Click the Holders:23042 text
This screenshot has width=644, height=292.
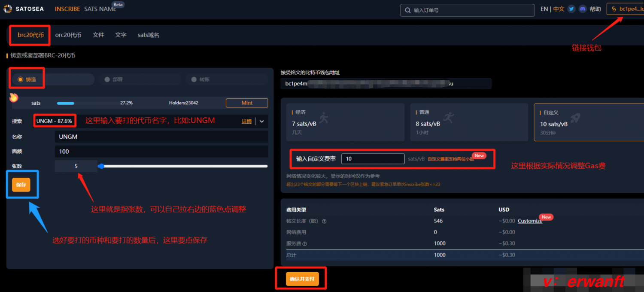point(184,103)
